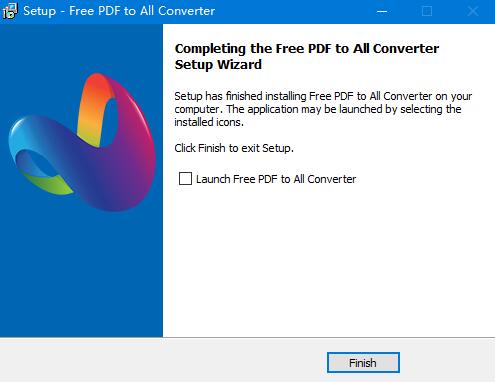Click the 'Click Finish to exit Setup.' text

click(x=234, y=148)
